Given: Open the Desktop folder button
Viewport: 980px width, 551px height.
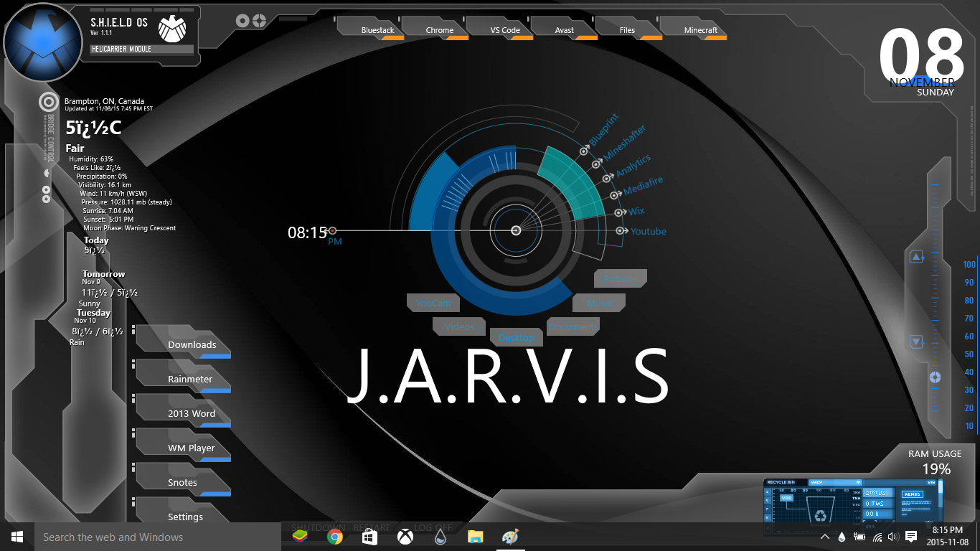Looking at the screenshot, I should pos(517,336).
